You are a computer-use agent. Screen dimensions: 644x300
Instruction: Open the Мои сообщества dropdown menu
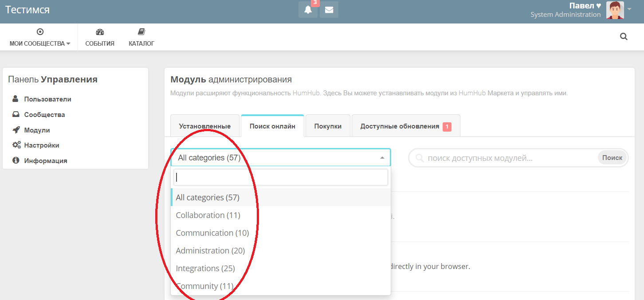click(40, 38)
